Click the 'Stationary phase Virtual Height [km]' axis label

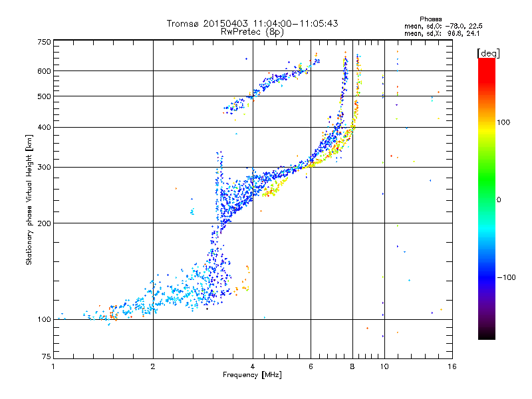29,200
